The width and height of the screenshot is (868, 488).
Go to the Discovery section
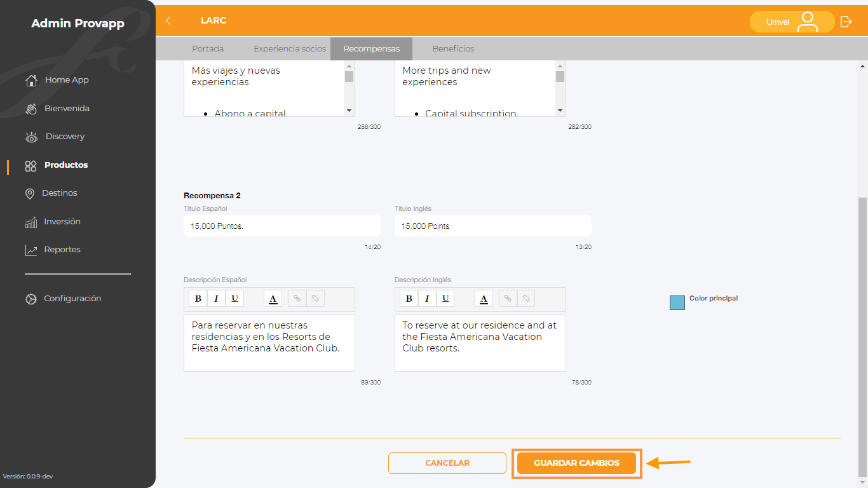[x=55, y=137]
